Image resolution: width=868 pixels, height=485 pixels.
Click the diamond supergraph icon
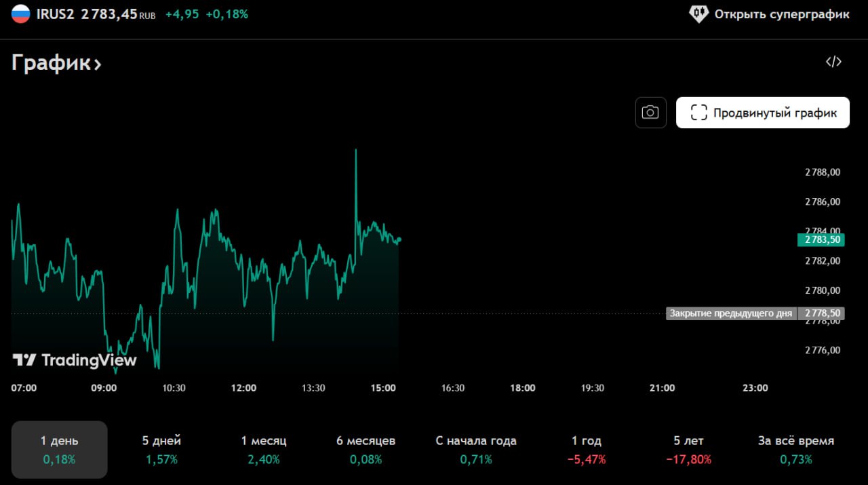(698, 14)
